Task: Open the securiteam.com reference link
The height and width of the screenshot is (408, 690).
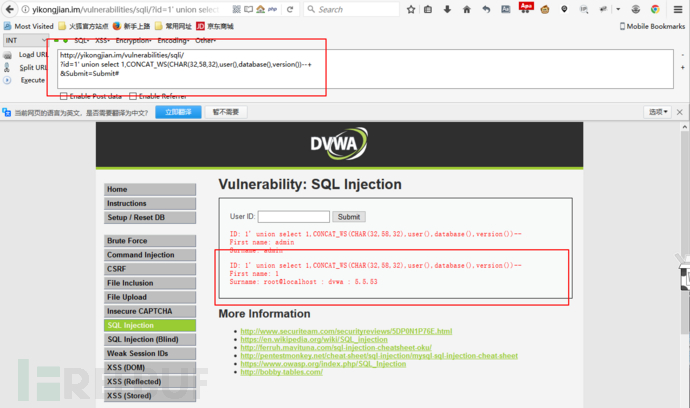Action: pos(346,331)
